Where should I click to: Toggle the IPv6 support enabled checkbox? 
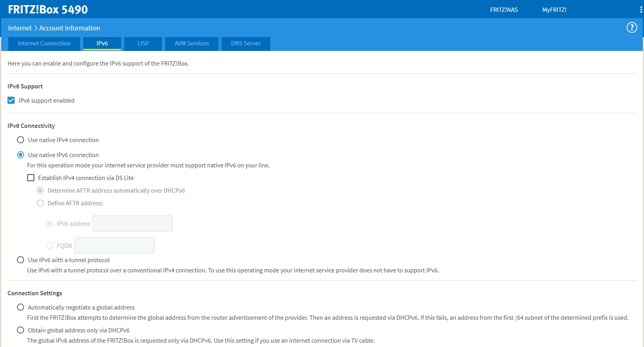[x=11, y=100]
